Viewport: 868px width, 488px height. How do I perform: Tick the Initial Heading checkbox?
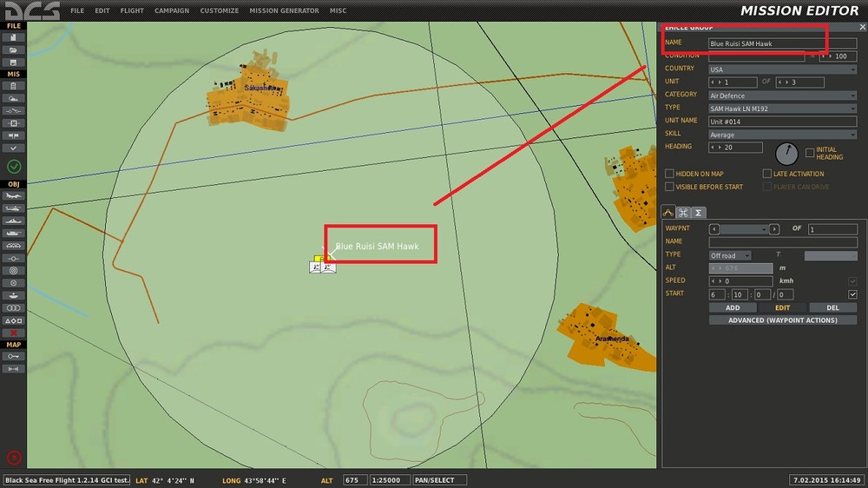810,153
